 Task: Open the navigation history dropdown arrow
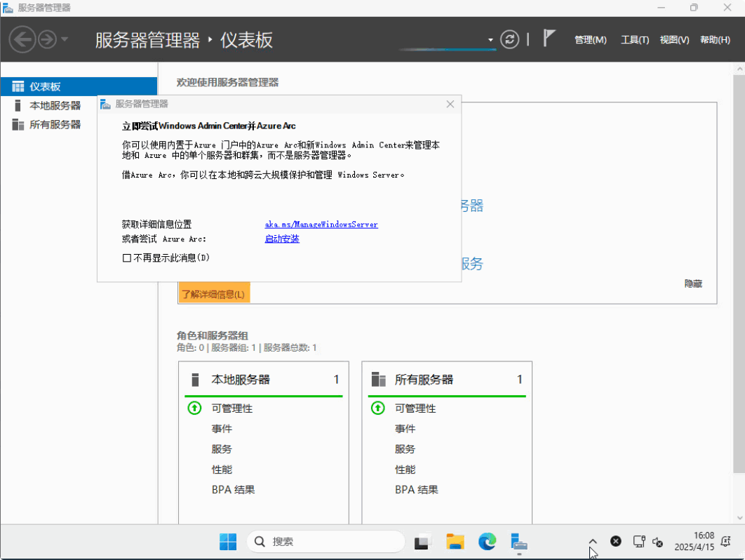click(x=65, y=39)
